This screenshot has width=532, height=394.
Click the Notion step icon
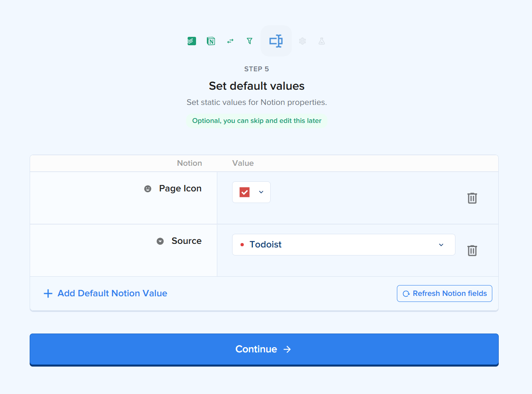(211, 41)
